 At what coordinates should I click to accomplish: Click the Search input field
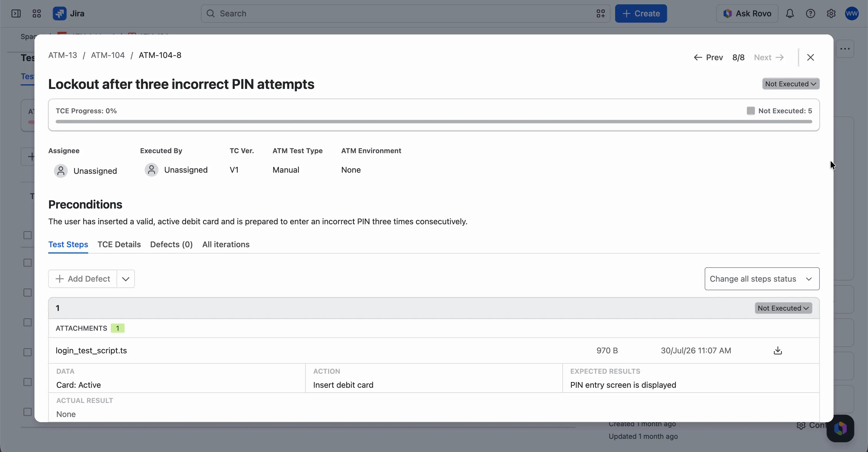click(x=405, y=13)
